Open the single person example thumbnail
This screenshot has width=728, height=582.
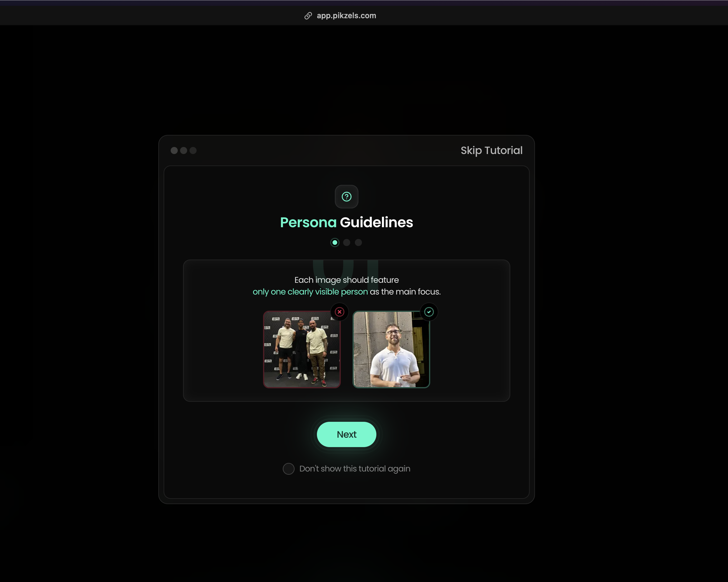pyautogui.click(x=391, y=349)
